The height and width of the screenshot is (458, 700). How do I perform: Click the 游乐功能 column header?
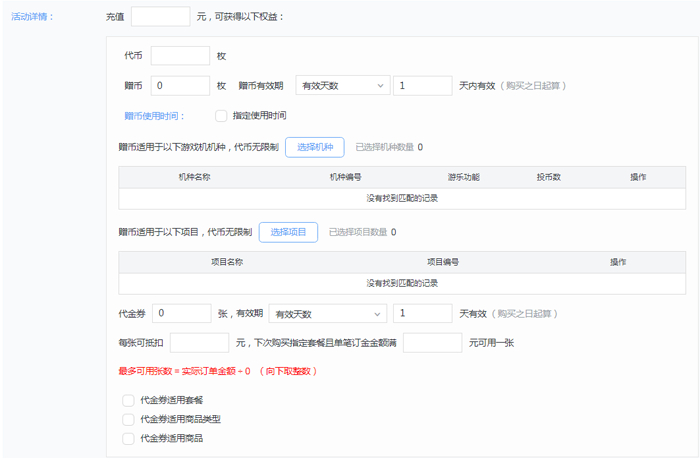[464, 177]
